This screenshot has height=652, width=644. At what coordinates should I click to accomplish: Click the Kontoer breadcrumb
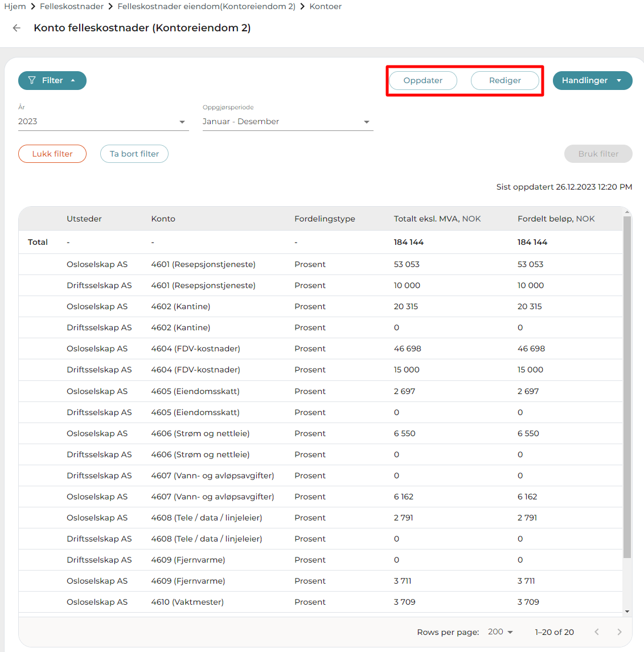pos(326,6)
